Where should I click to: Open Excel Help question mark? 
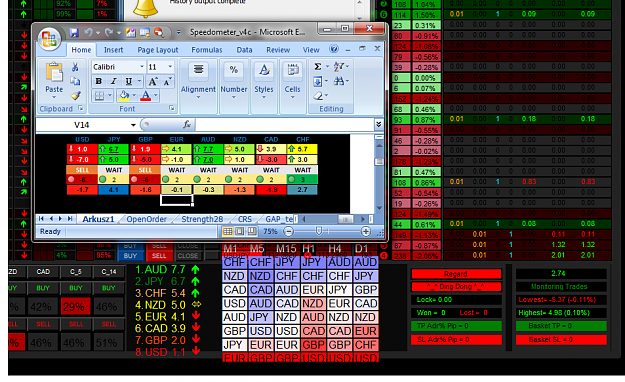tap(334, 49)
